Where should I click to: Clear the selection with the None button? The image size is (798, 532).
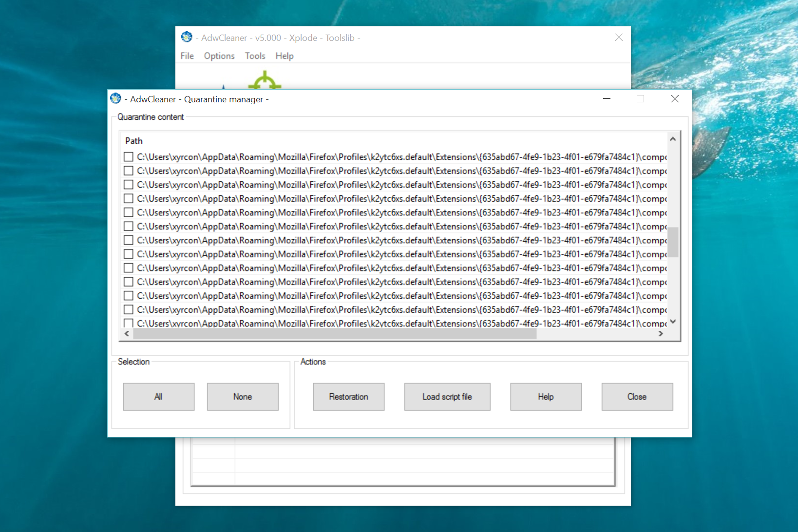pos(243,397)
